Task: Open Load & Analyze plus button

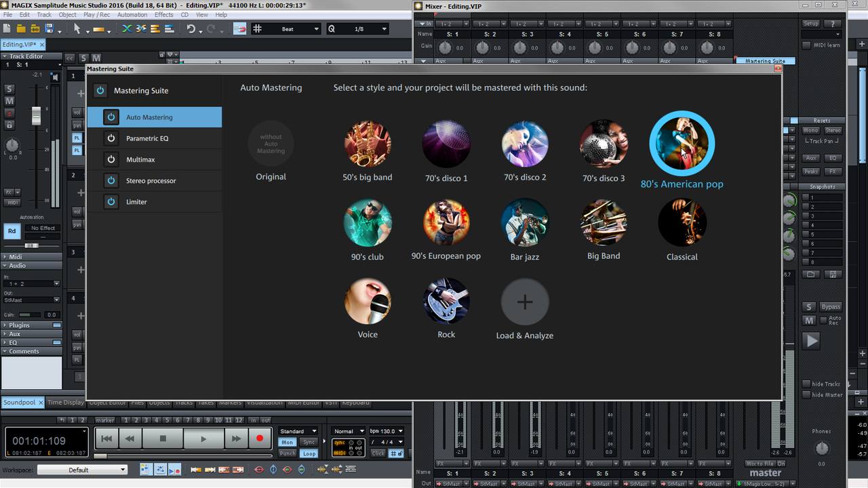Action: click(x=525, y=302)
